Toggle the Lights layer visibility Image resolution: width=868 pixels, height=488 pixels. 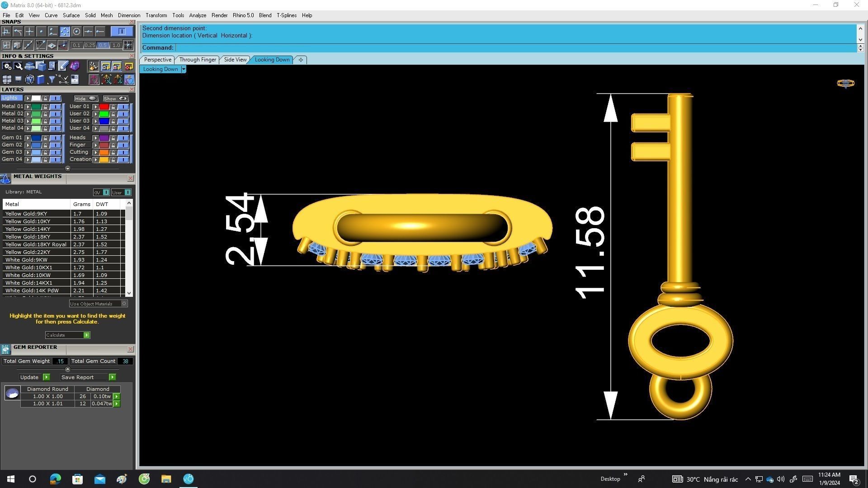coord(55,98)
